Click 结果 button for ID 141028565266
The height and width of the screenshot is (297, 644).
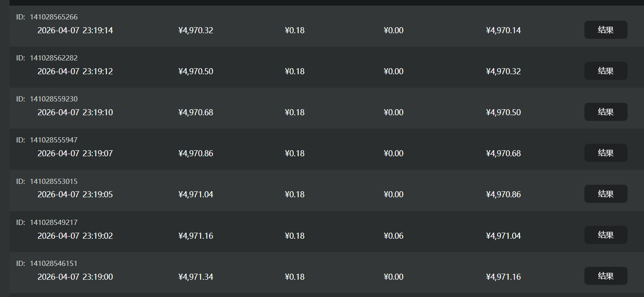[x=606, y=30]
